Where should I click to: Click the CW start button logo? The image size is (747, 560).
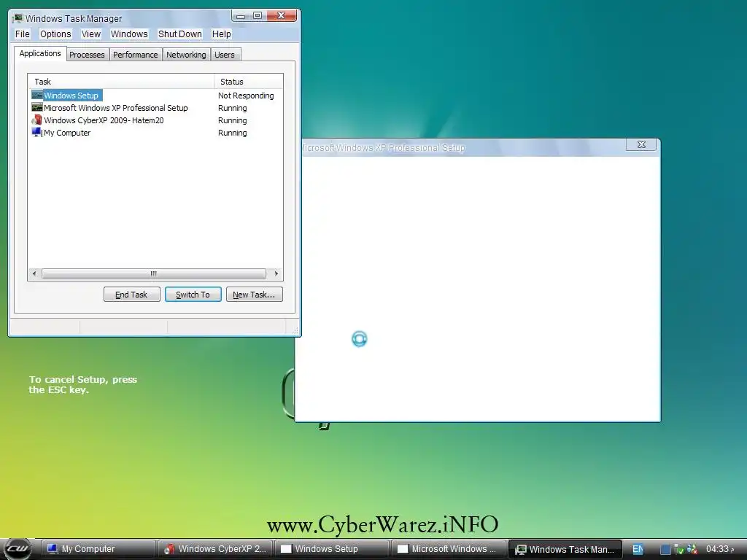[x=18, y=549]
